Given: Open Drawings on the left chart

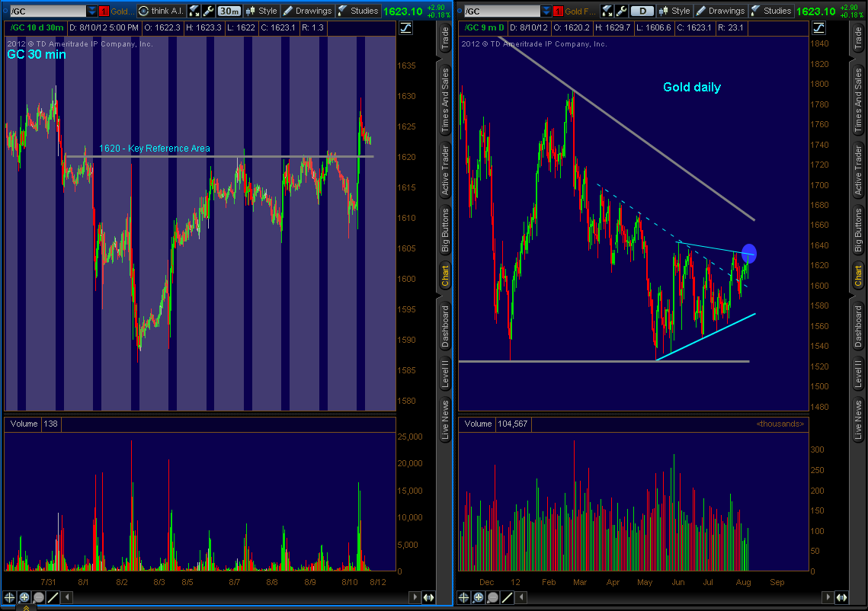Looking at the screenshot, I should click(x=307, y=11).
